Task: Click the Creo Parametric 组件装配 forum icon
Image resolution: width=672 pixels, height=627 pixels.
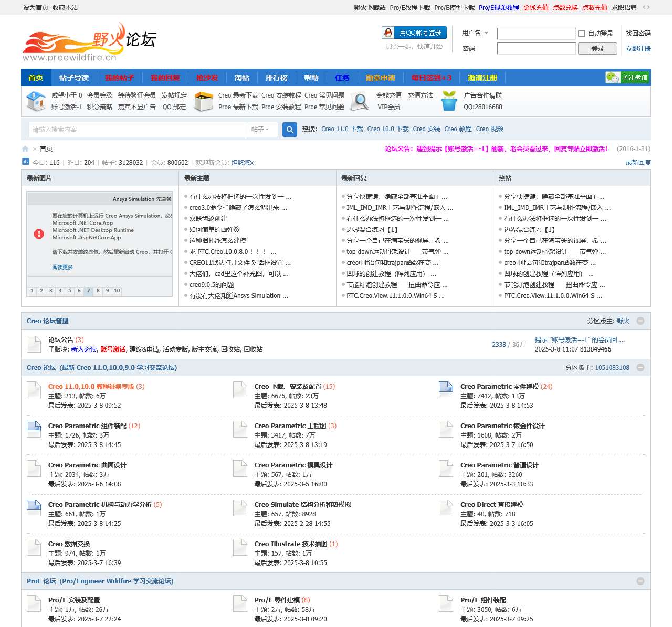Action: 34,430
